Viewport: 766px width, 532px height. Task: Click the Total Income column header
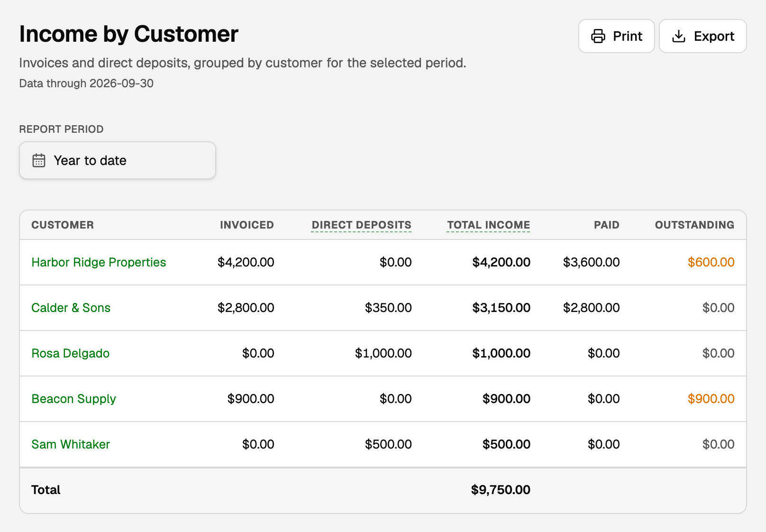[x=488, y=225]
